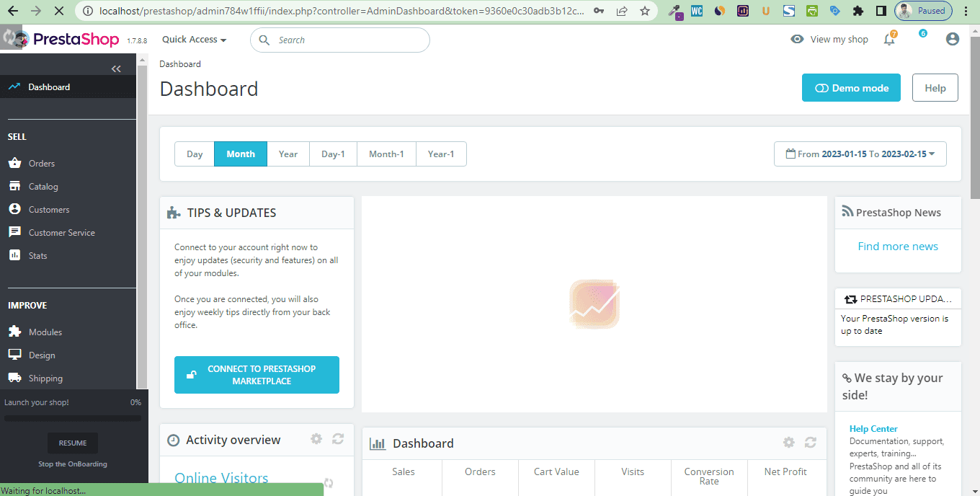The height and width of the screenshot is (496, 980).
Task: Open the View my shop link
Action: pyautogui.click(x=839, y=40)
